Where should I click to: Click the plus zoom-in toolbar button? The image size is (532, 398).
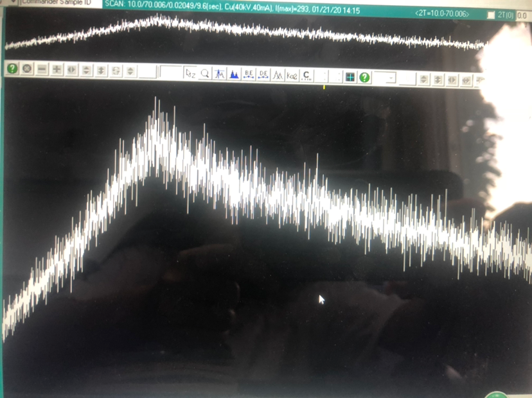[57, 69]
